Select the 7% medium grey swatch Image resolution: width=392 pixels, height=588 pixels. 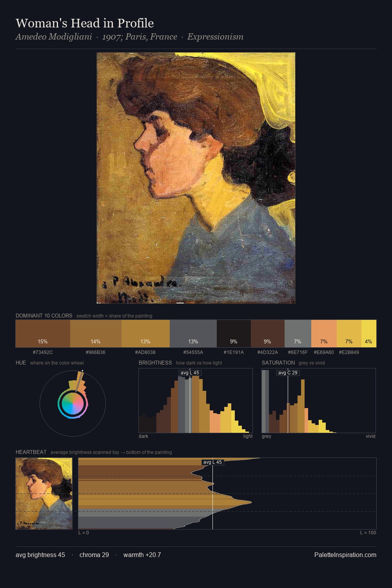tap(298, 334)
